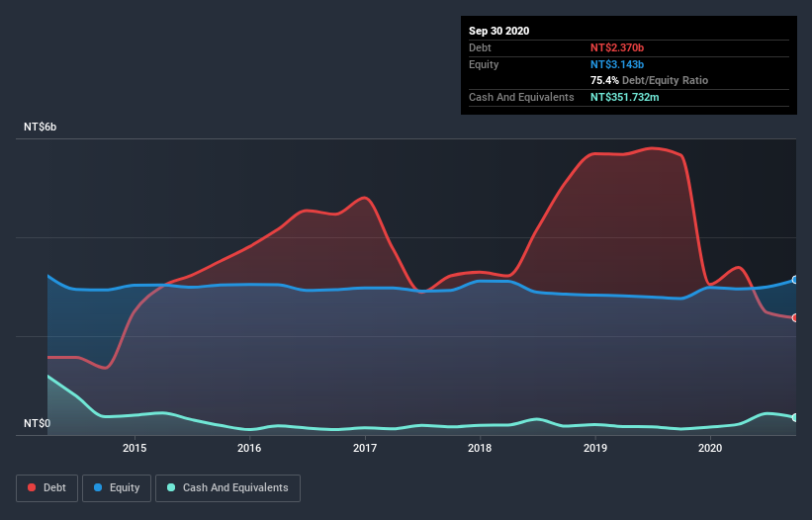
Task: Click the teal Cash endpoint marker
Action: tap(795, 417)
